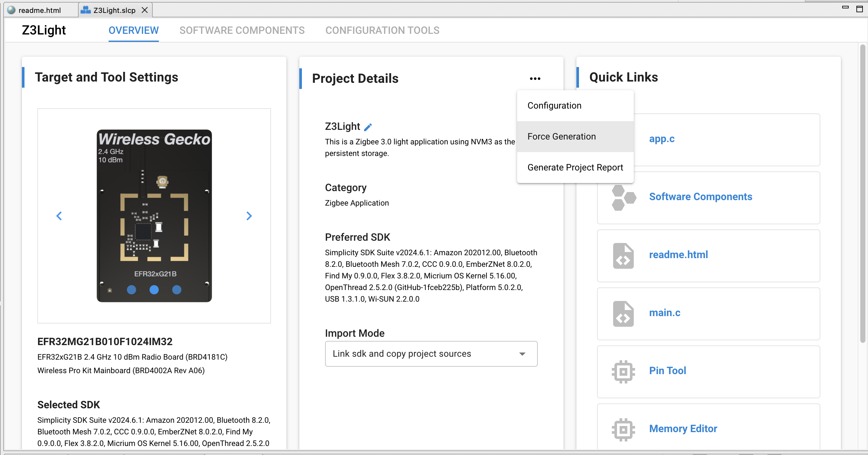Open the three-dot Project Details menu

click(535, 79)
